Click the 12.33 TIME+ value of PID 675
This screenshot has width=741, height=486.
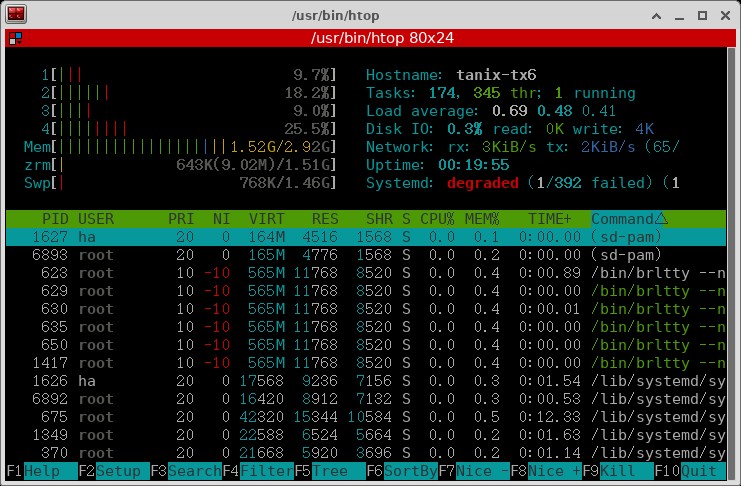[x=559, y=417]
